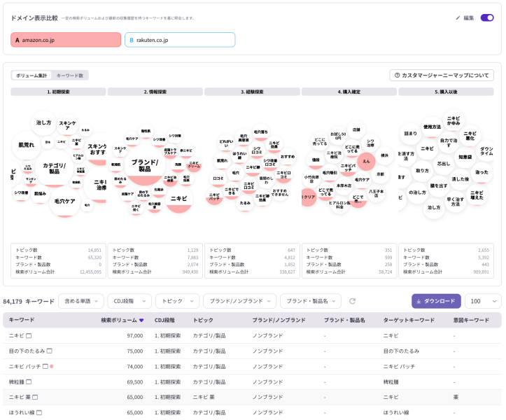Sort by 検索ボリューム column arrow

pos(142,321)
